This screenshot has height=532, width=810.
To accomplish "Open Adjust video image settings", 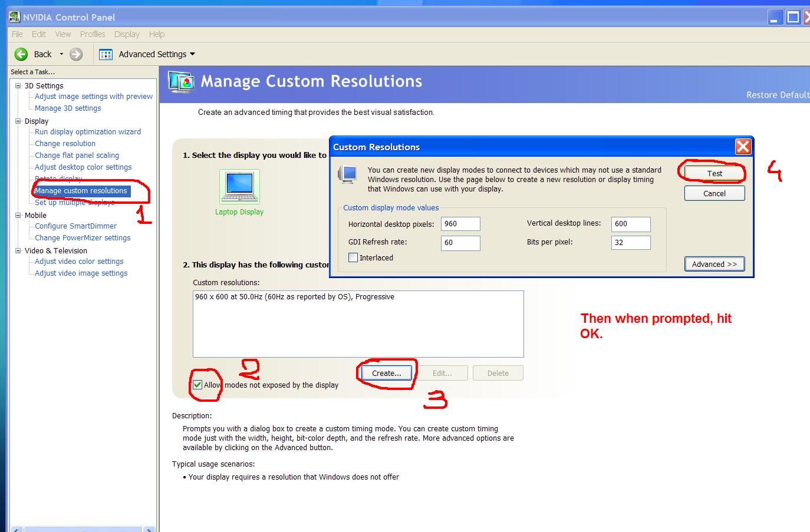I will (x=81, y=273).
